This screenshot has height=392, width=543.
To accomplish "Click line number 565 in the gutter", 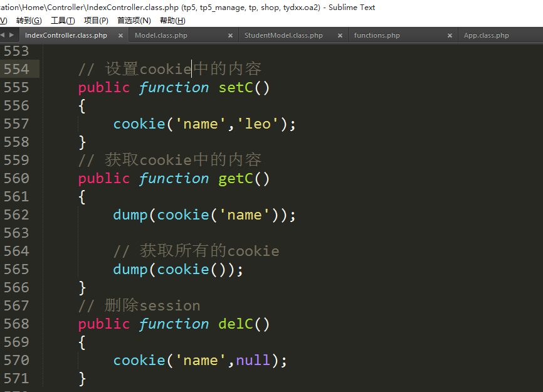I will pos(17,269).
